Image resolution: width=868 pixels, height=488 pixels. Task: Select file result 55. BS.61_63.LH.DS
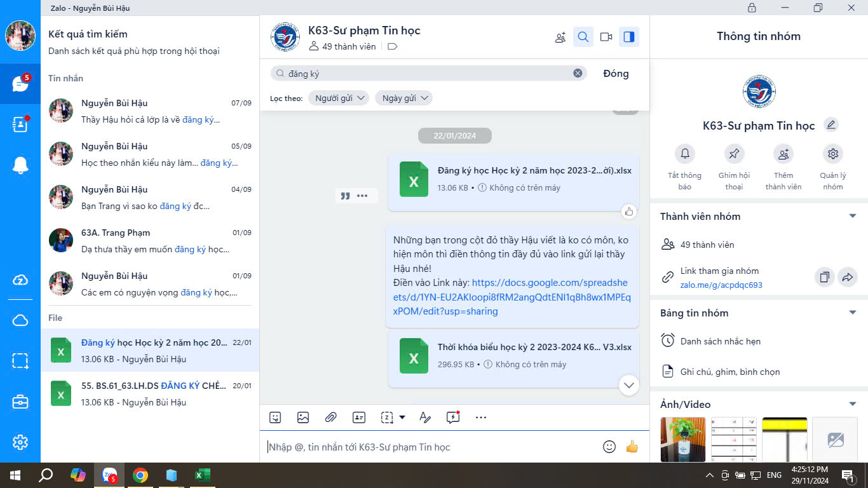pyautogui.click(x=150, y=393)
